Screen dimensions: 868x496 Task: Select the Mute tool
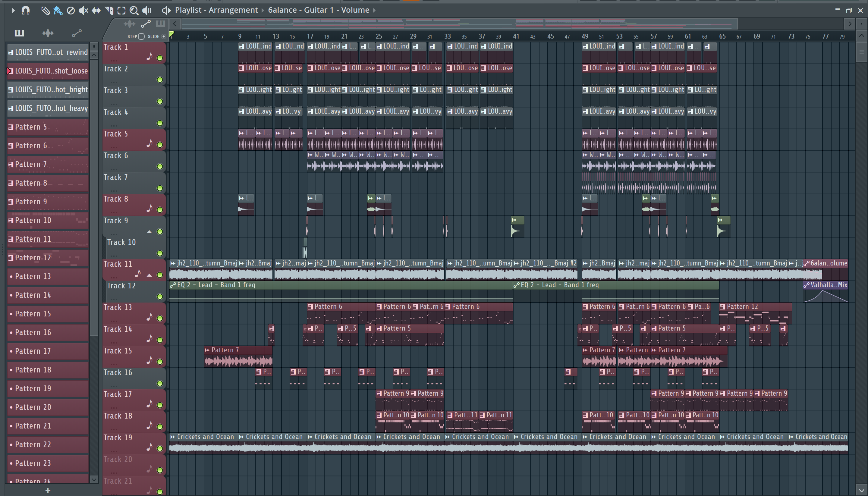pyautogui.click(x=83, y=10)
